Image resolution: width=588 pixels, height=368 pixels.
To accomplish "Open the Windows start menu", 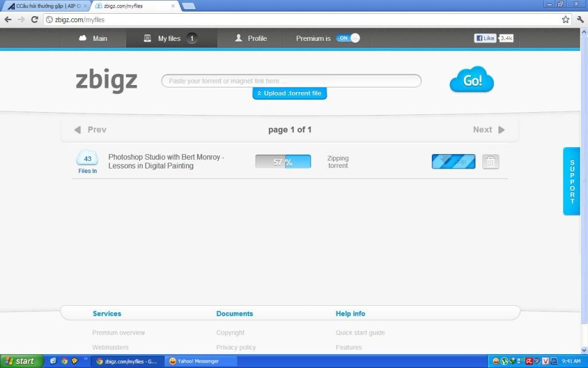I will pyautogui.click(x=22, y=361).
